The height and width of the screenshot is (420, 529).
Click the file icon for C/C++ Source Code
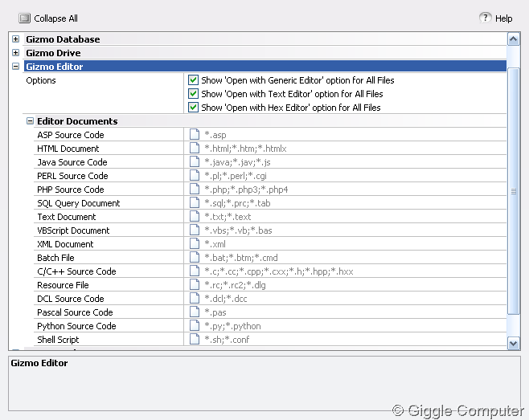pos(195,271)
